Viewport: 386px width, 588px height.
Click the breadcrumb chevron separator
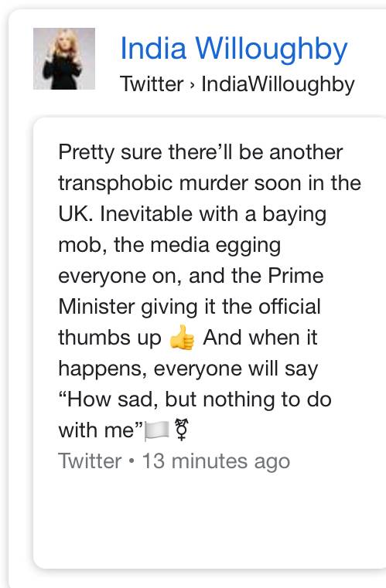[193, 85]
